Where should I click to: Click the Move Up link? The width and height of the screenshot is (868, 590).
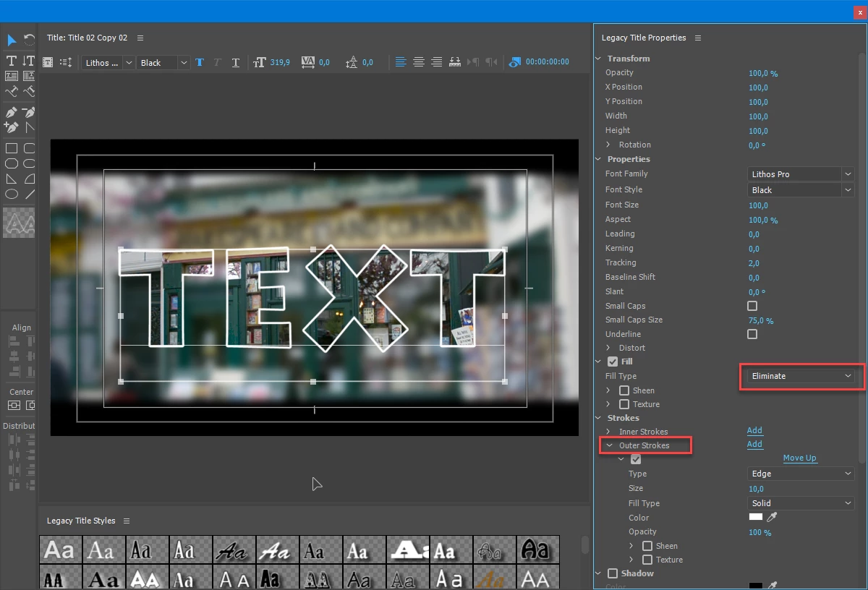point(799,458)
